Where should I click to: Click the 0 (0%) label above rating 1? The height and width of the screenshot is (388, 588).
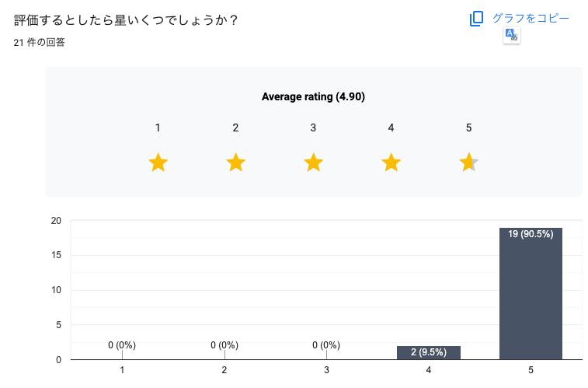[x=122, y=345]
